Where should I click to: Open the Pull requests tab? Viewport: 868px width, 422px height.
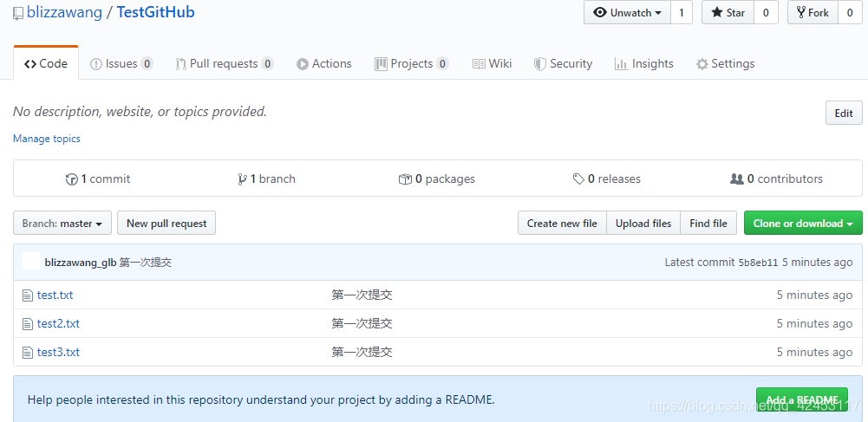[x=225, y=63]
